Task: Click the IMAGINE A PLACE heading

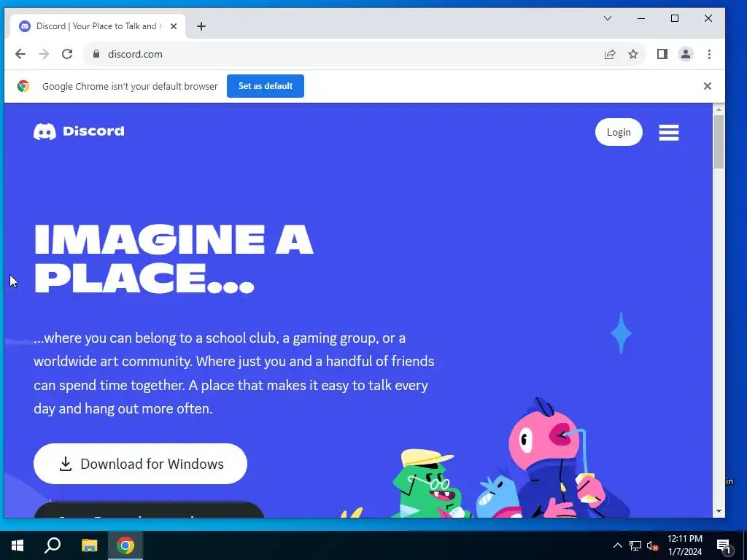Action: tap(174, 259)
